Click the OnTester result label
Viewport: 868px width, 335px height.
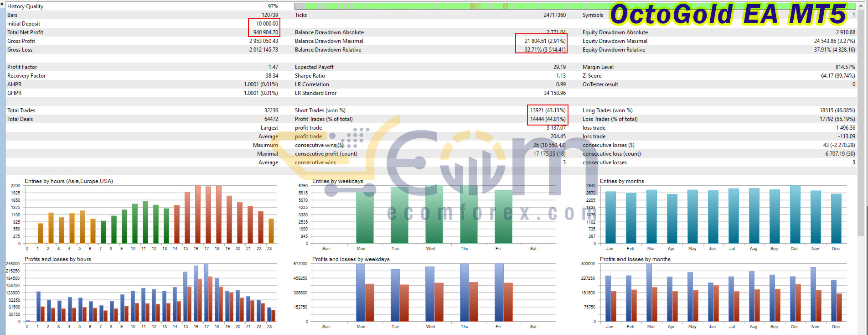(x=600, y=84)
